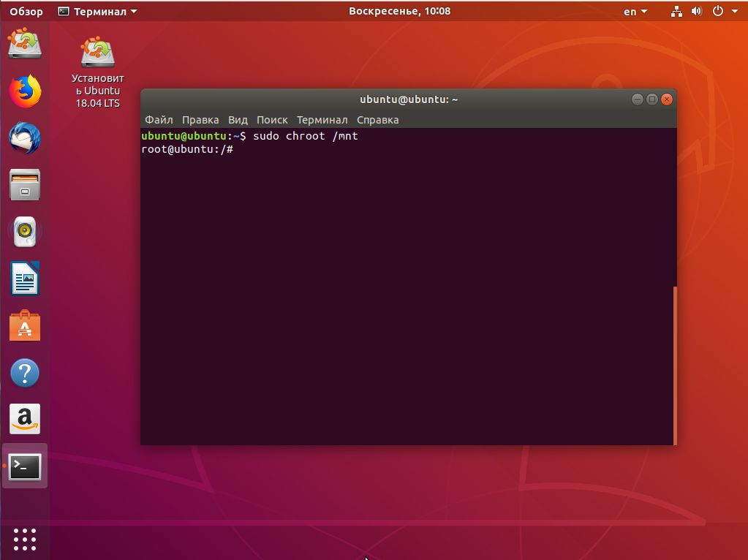
Task: Click the terminal vertical scrollbar
Action: pos(674,365)
